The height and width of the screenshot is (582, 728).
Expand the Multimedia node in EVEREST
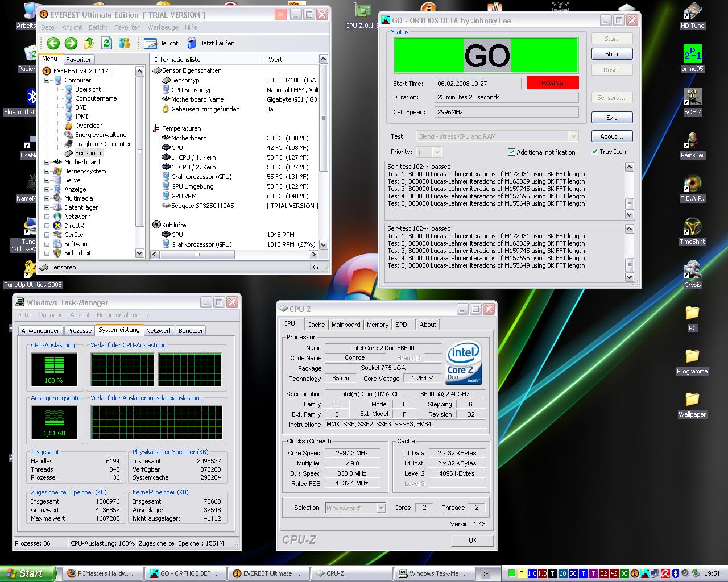click(x=47, y=198)
